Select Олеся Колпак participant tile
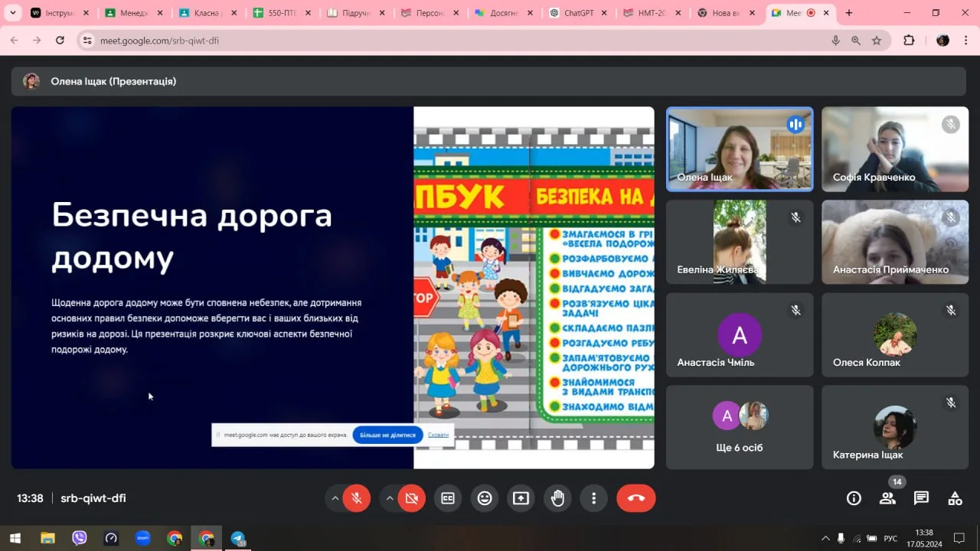Image resolution: width=980 pixels, height=551 pixels. point(895,334)
